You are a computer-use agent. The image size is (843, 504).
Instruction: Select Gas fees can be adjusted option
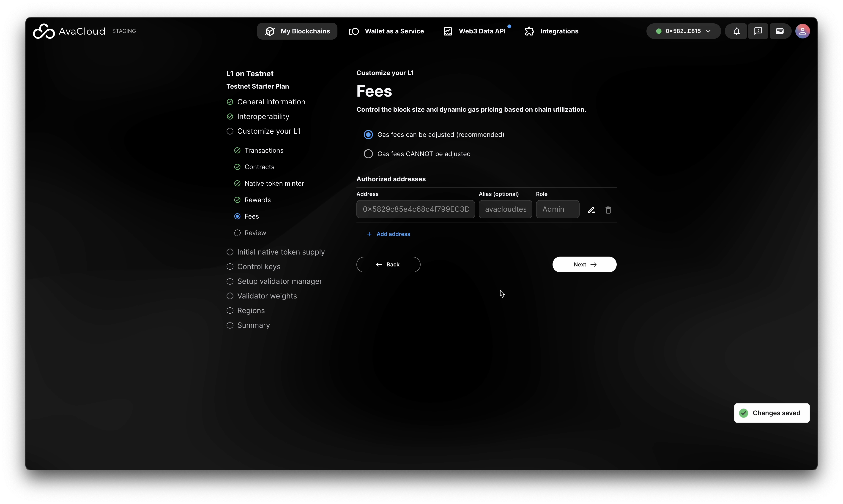point(368,135)
